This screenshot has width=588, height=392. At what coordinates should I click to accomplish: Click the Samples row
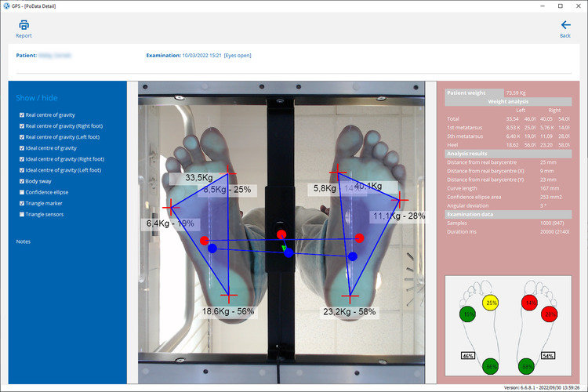[508, 223]
